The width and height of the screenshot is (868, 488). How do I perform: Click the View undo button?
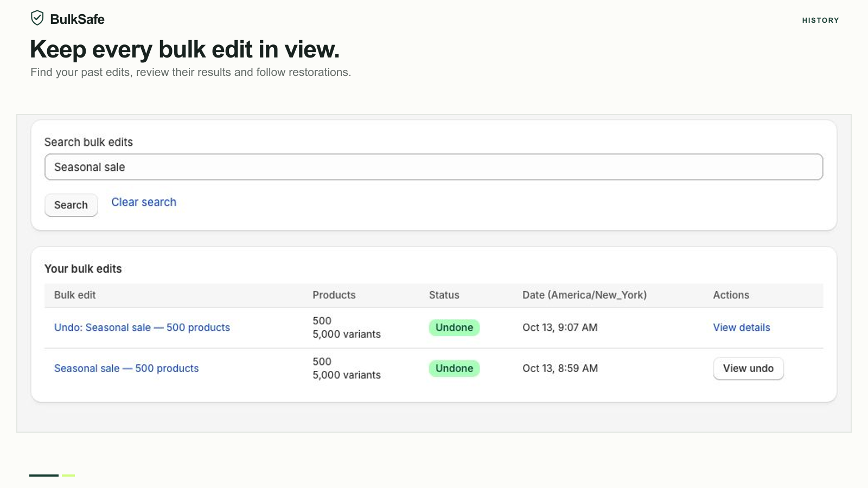[748, 368]
